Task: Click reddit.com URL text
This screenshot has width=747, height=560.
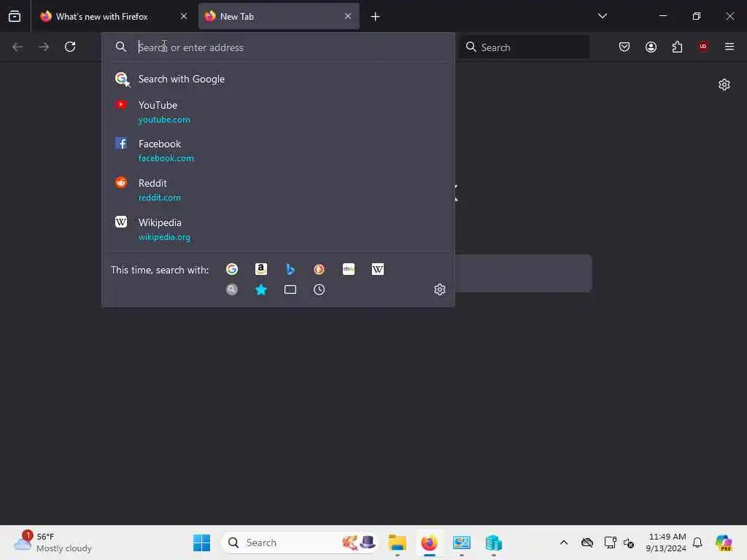Action: coord(160,198)
